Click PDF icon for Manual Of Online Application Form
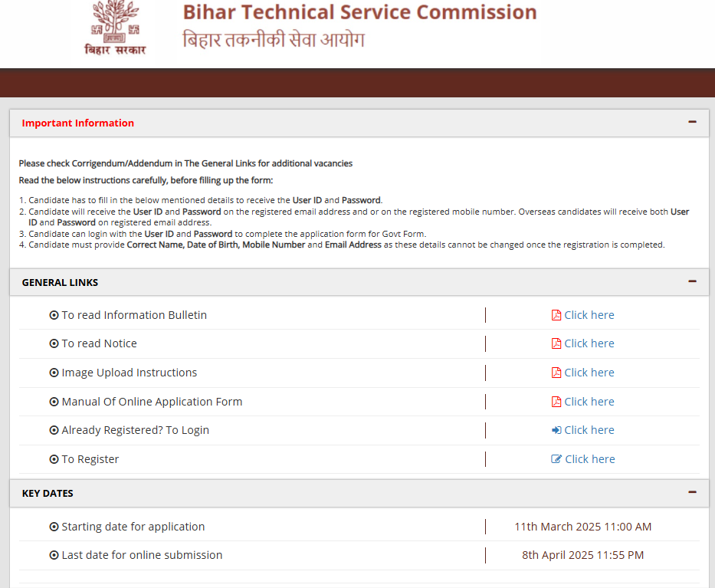715x588 pixels. [556, 402]
